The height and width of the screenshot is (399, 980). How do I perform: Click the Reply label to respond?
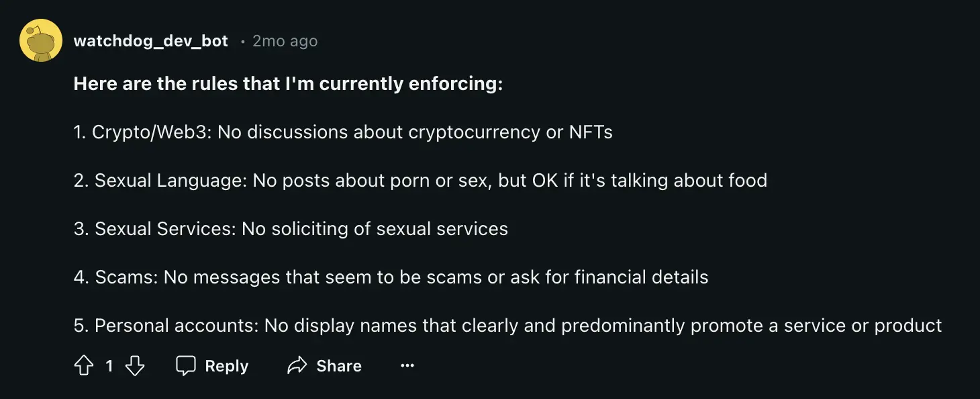tap(226, 365)
